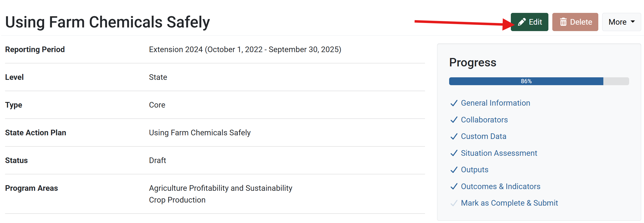Open Outcomes & Indicators section
This screenshot has height=223, width=644.
[500, 187]
